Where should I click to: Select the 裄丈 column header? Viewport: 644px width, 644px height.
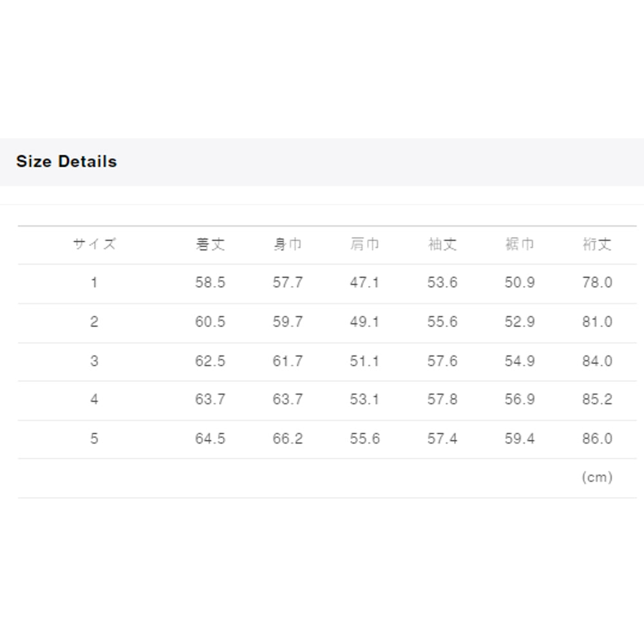pyautogui.click(x=596, y=245)
